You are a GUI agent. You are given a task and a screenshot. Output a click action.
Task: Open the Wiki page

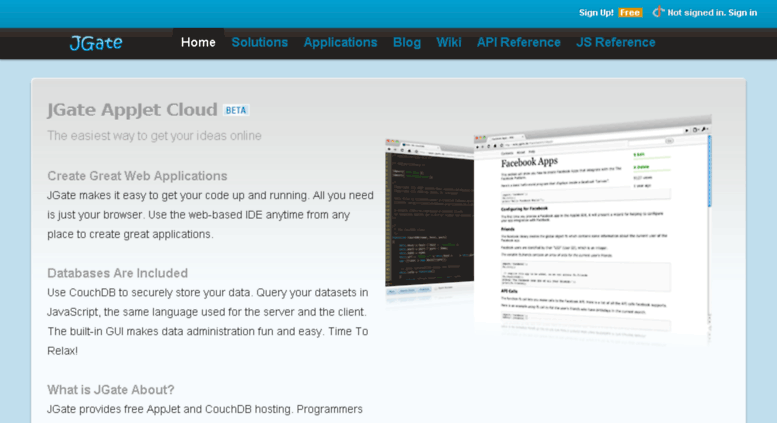(x=448, y=43)
